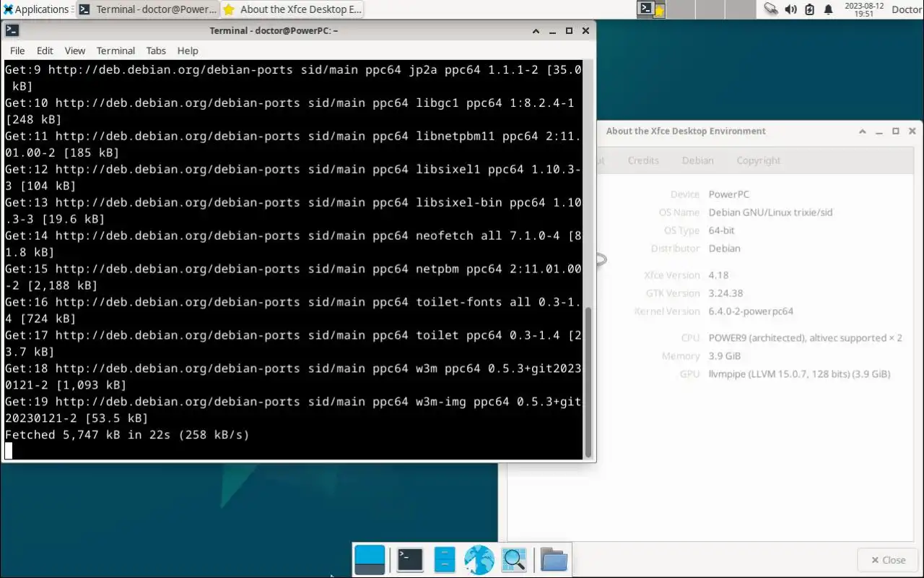Viewport: 924px width, 578px height.
Task: Open the Terminal menu in the menu bar
Action: (115, 51)
